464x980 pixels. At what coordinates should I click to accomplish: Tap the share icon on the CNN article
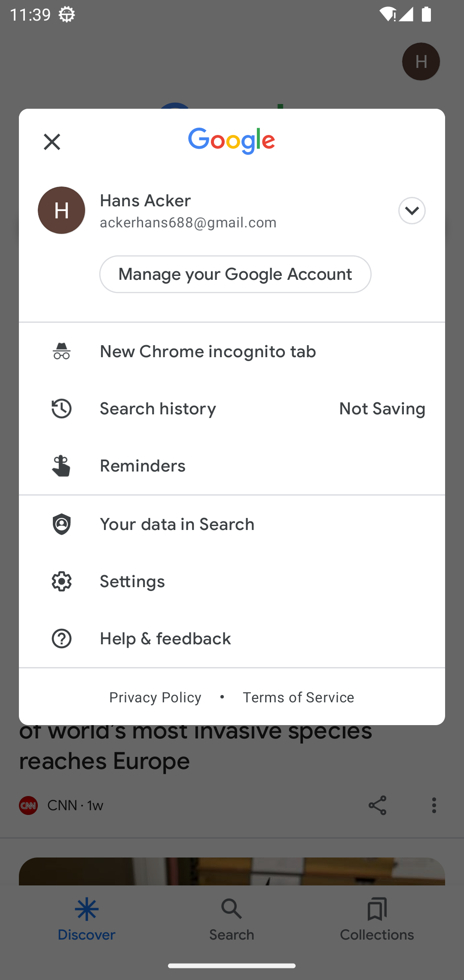tap(377, 805)
